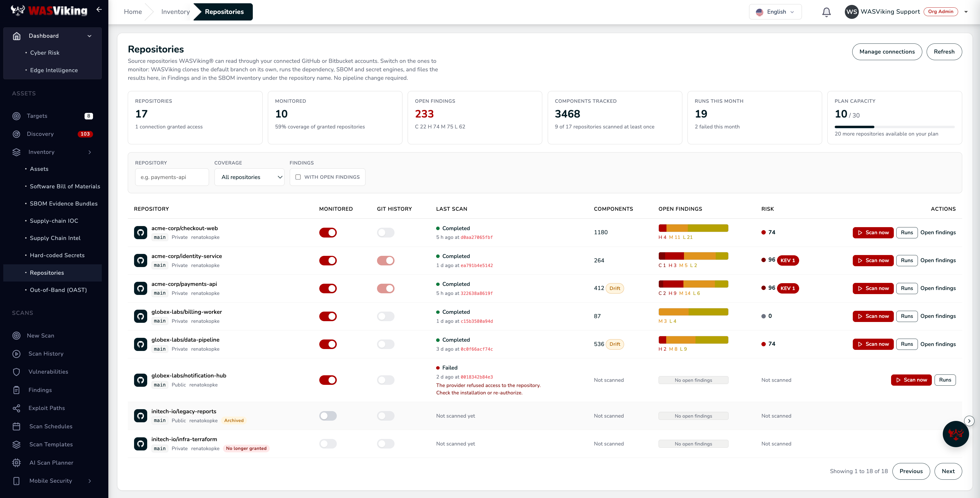980x498 pixels.
Task: Enable monitoring for initech-io/legacy-reports
Action: coord(328,416)
